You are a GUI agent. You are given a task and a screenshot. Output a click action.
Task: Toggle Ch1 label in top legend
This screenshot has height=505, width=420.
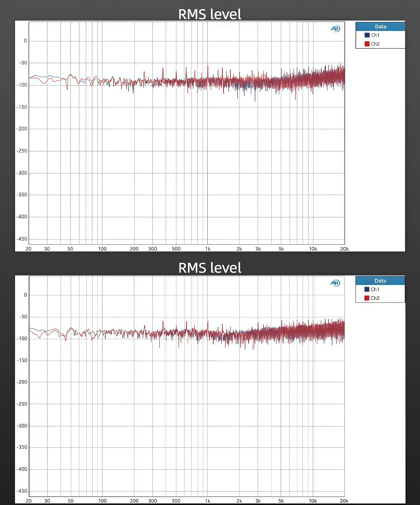[375, 35]
